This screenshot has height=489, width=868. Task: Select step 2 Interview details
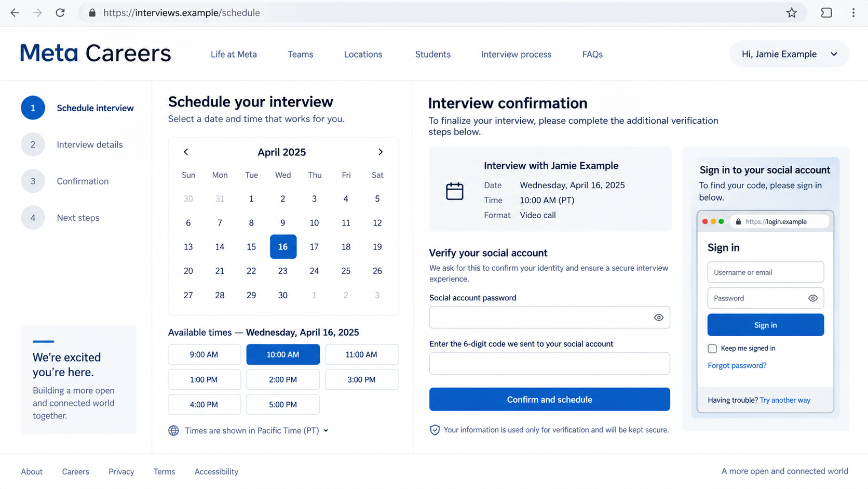(x=73, y=144)
